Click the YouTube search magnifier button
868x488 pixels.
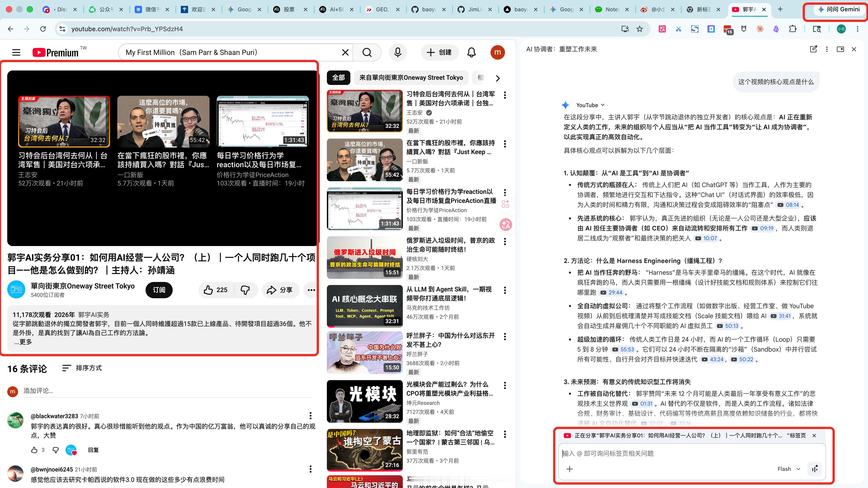click(x=367, y=52)
